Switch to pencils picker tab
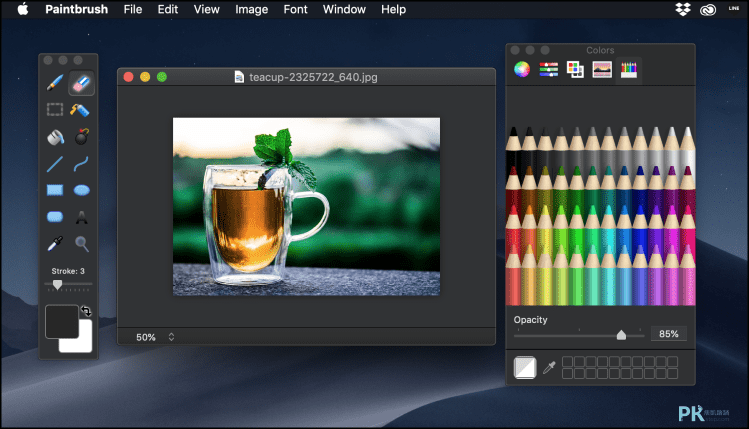749x429 pixels. [x=629, y=70]
